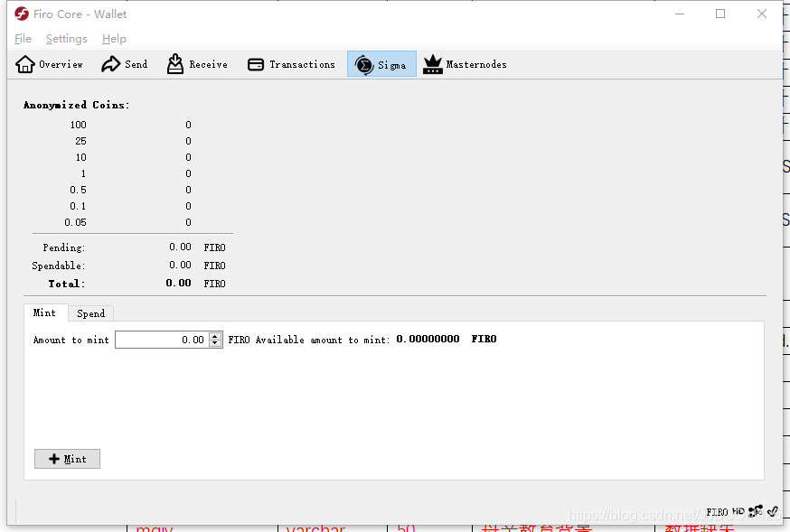The width and height of the screenshot is (790, 532).
Task: Click the "Anonymized Coins:" heading
Action: pos(77,105)
